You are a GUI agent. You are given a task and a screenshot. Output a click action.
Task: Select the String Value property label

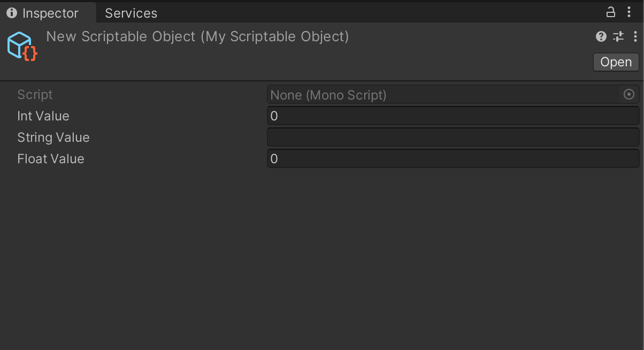click(x=53, y=138)
